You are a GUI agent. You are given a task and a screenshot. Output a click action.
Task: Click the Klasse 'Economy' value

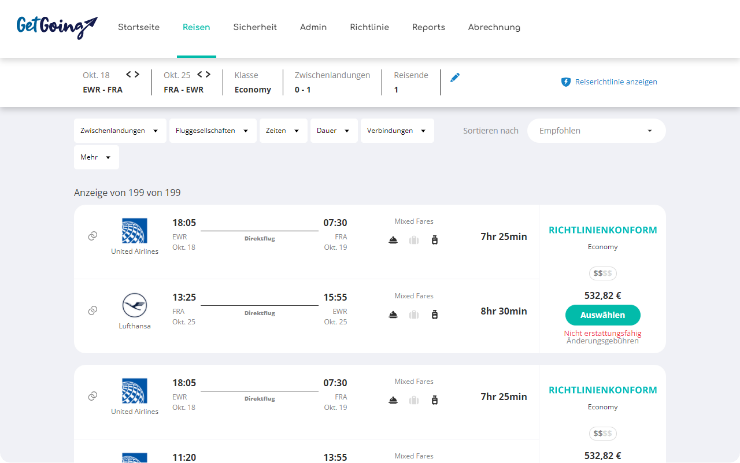pyautogui.click(x=252, y=90)
